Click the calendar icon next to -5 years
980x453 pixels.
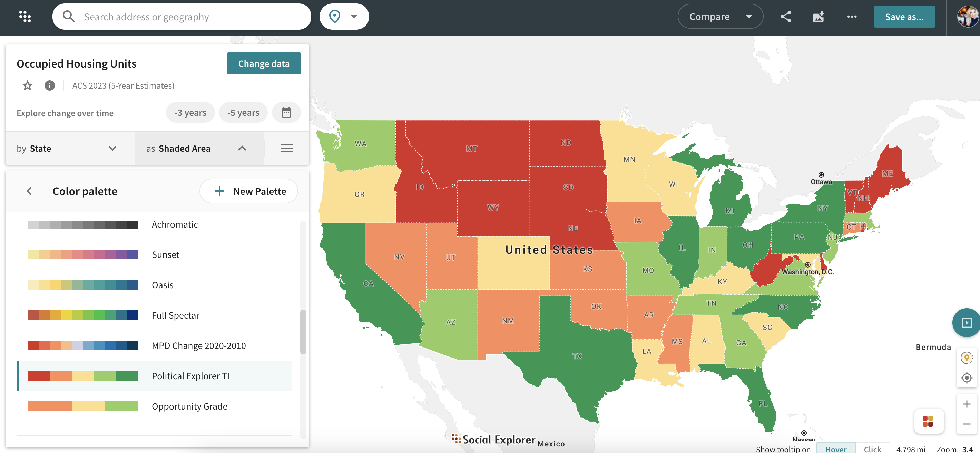point(286,112)
